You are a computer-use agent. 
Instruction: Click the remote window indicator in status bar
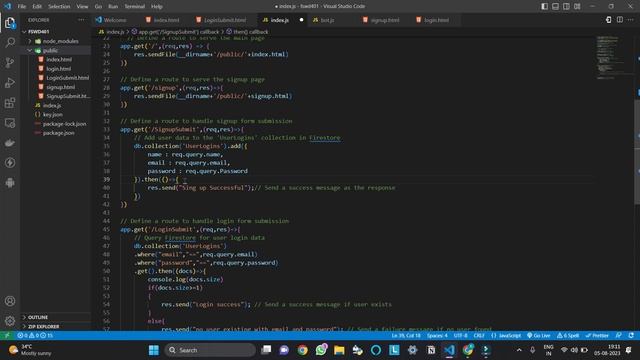7,336
